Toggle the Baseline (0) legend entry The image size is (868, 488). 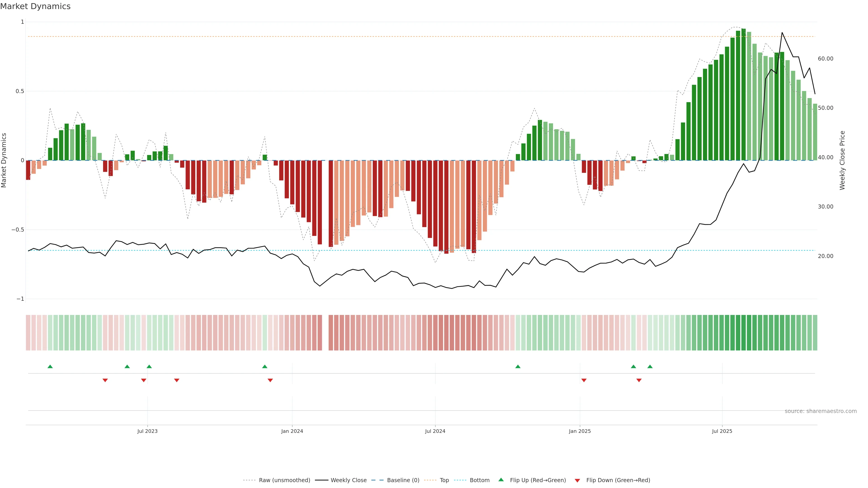(x=403, y=480)
